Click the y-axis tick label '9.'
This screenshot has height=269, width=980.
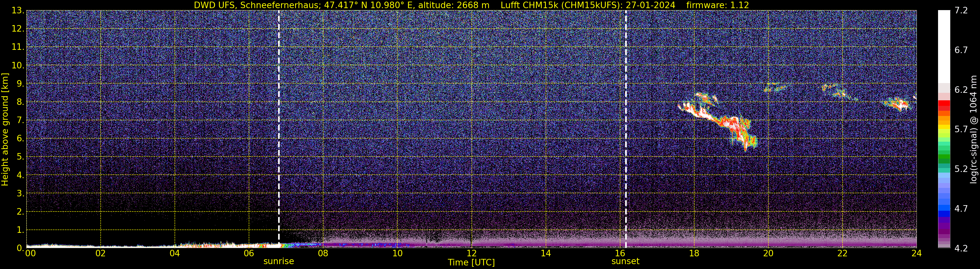click(20, 83)
